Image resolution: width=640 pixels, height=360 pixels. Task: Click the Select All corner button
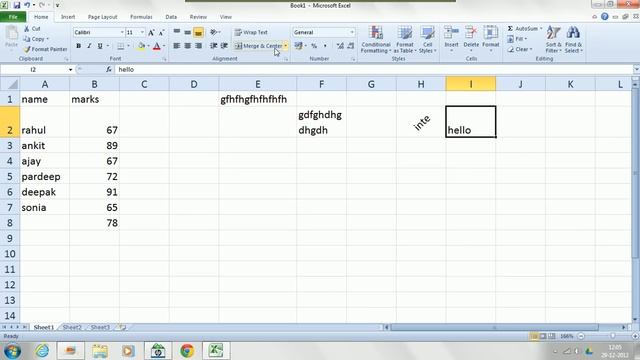click(10, 84)
